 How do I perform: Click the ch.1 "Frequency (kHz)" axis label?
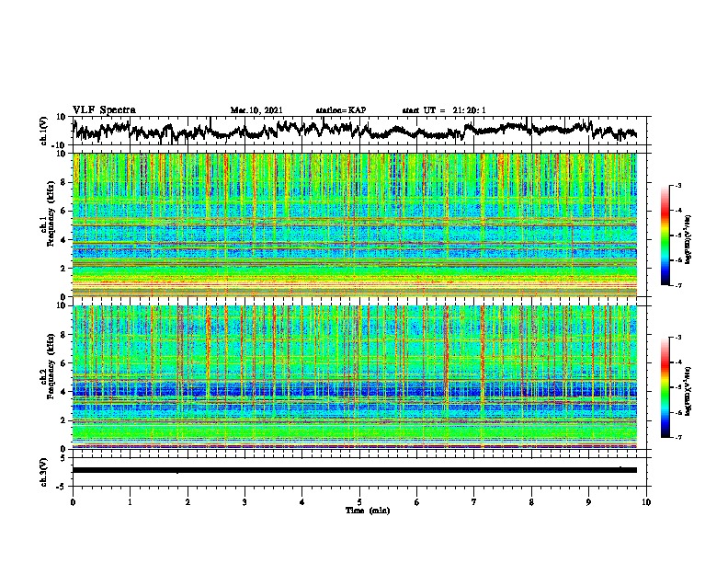point(51,213)
